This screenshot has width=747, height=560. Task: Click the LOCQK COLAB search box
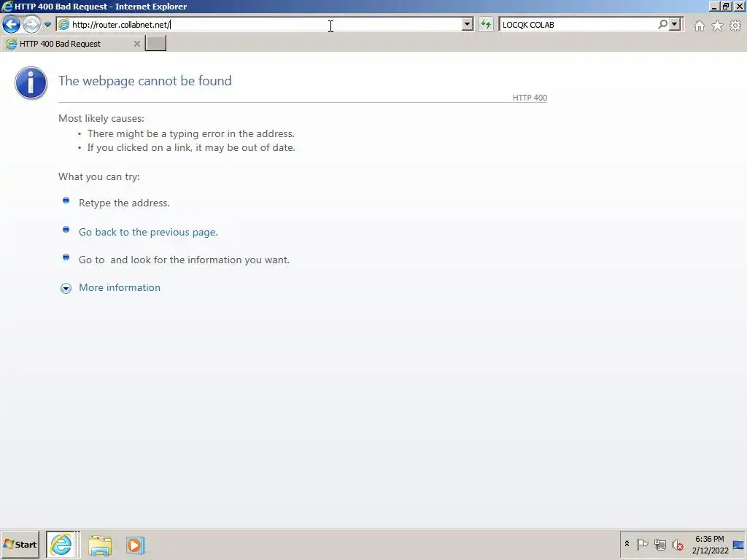(x=578, y=24)
